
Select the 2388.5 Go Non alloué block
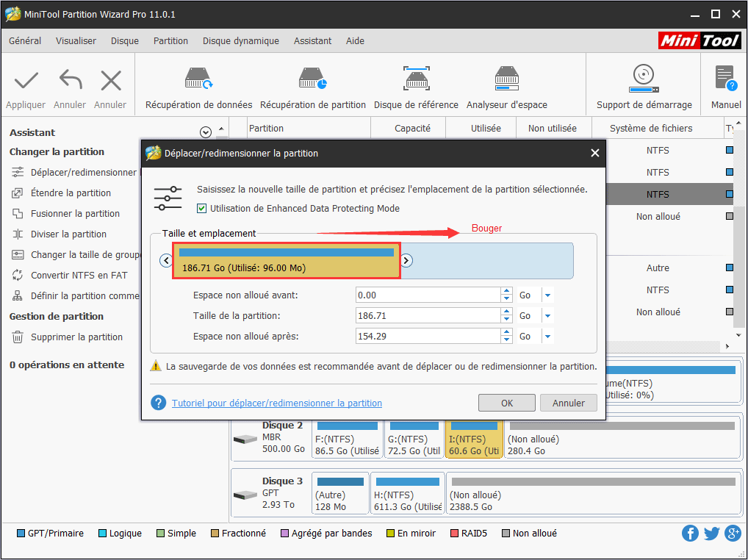point(594,495)
